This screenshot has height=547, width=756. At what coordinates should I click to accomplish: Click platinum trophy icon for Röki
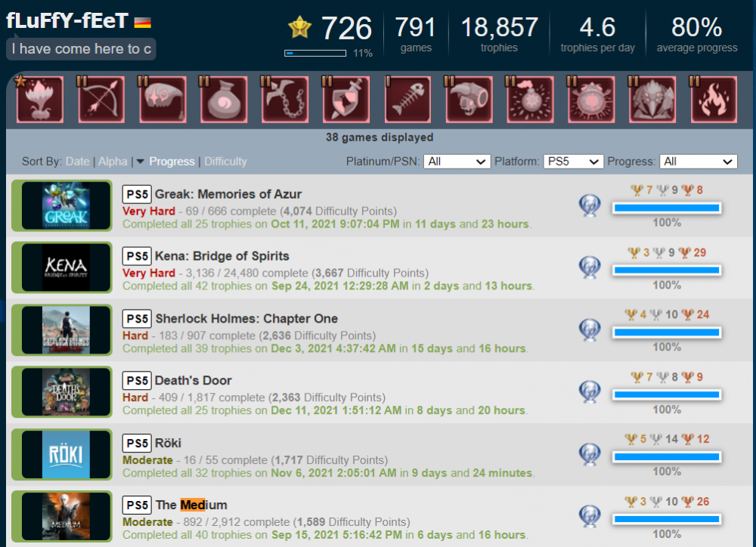590,454
